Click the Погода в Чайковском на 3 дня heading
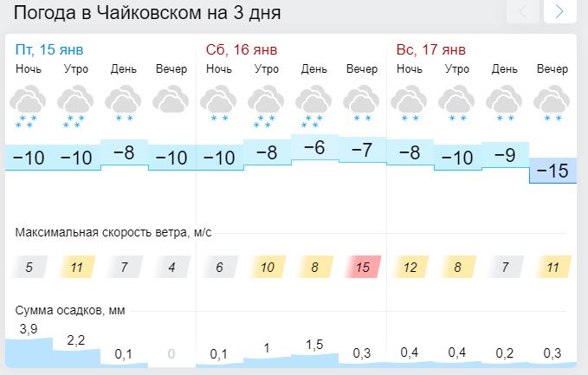The width and height of the screenshot is (588, 375). coord(147,13)
